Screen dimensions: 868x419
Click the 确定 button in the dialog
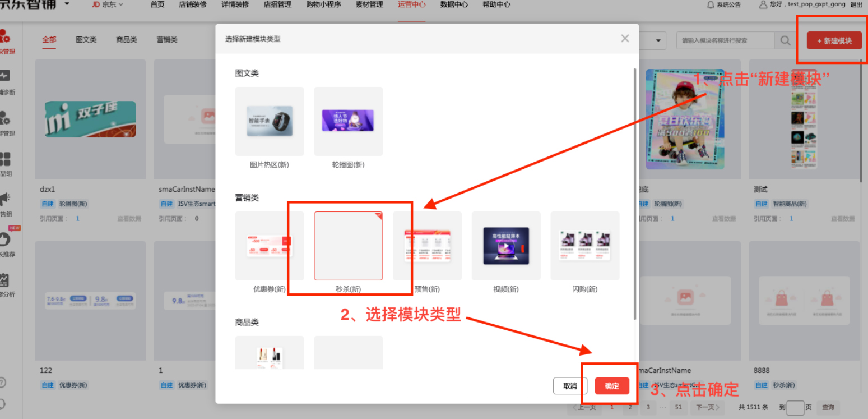click(612, 386)
